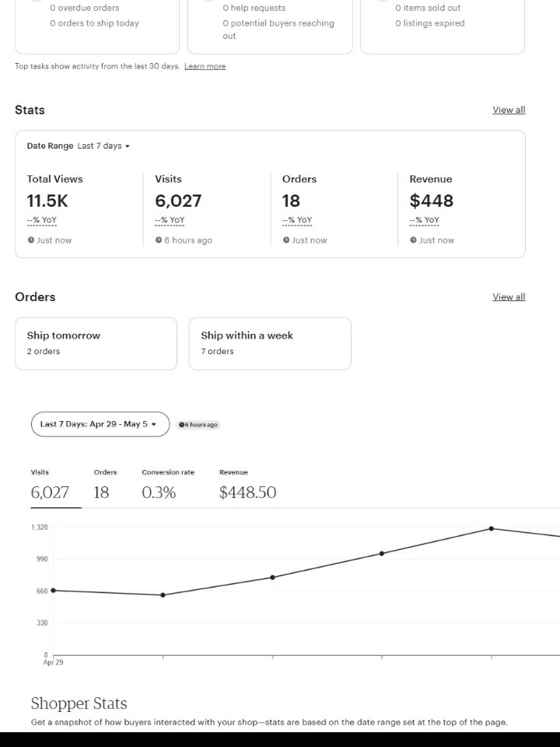Click the clock icon under Orders stat
The height and width of the screenshot is (747, 560).
286,240
